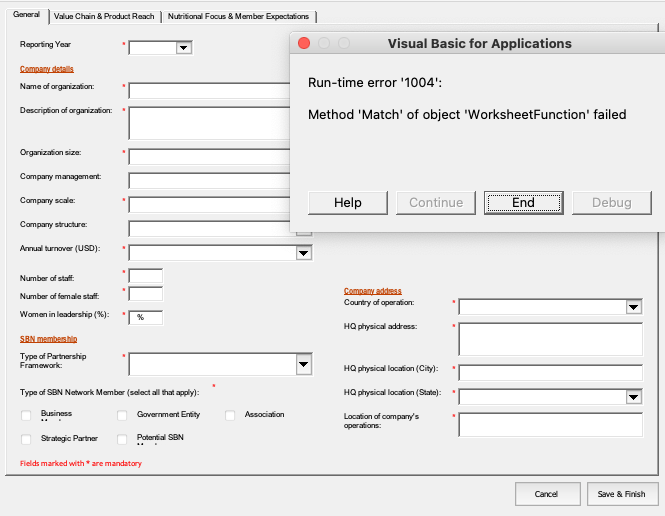Click the Location of company's operations field
Viewport: 665px width, 516px height.
coord(550,424)
